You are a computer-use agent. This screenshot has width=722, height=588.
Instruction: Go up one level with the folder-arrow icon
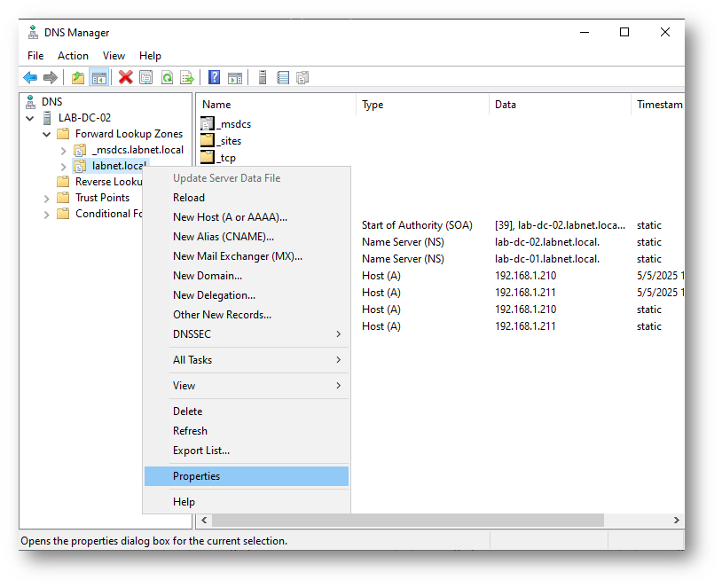pos(78,78)
